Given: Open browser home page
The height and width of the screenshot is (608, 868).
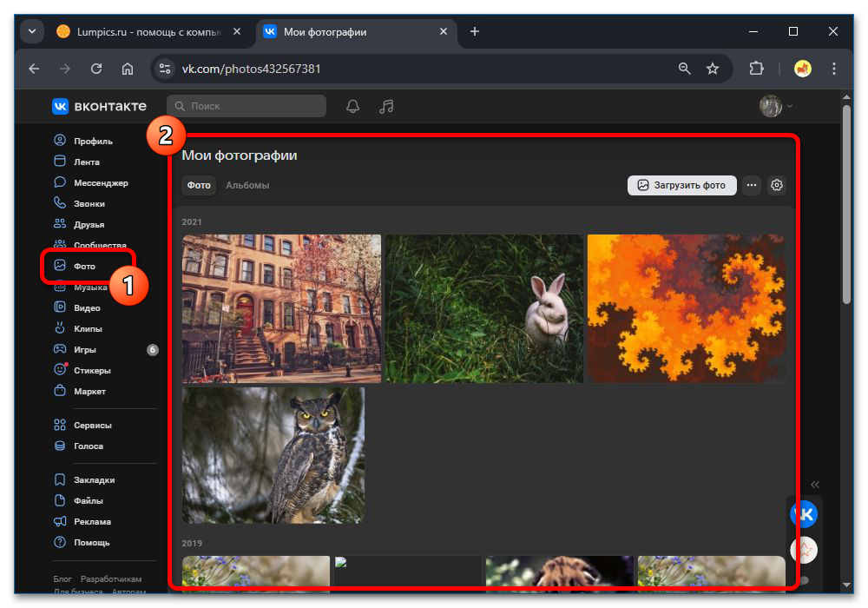Looking at the screenshot, I should tap(128, 69).
